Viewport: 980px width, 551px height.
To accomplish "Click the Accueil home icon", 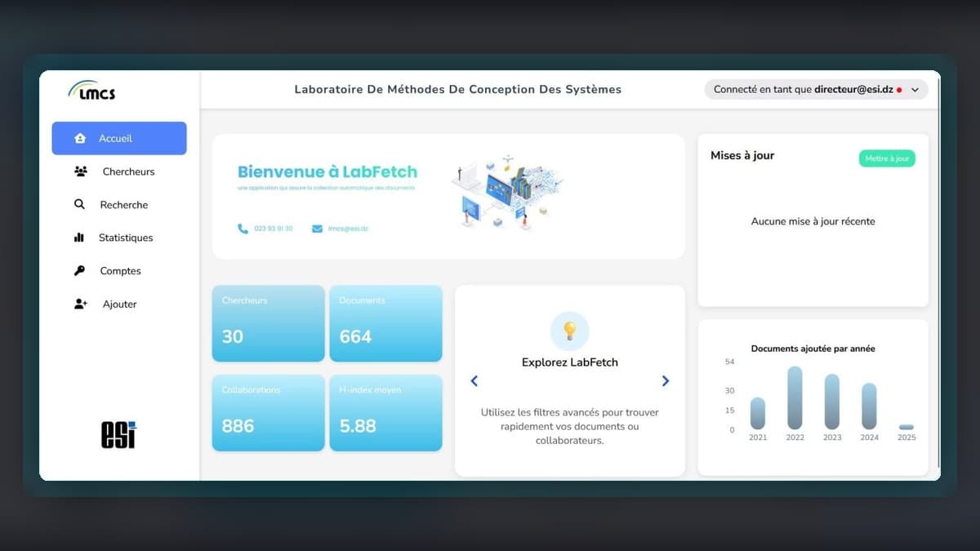I will pyautogui.click(x=80, y=139).
